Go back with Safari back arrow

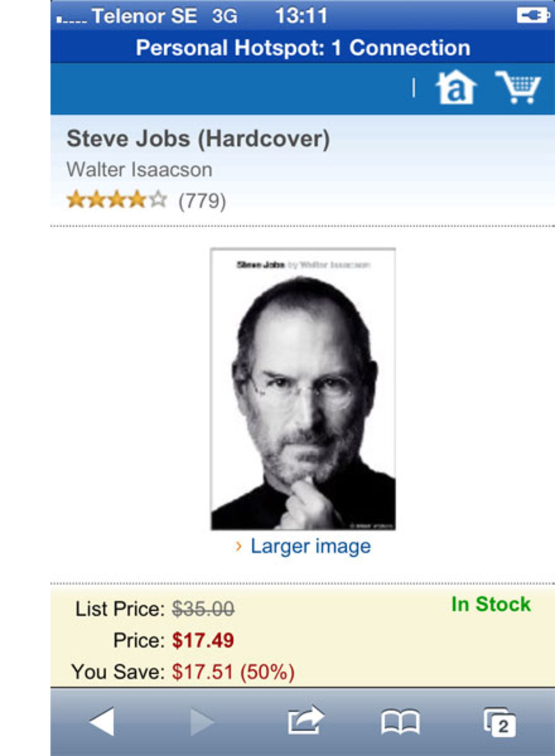101,722
